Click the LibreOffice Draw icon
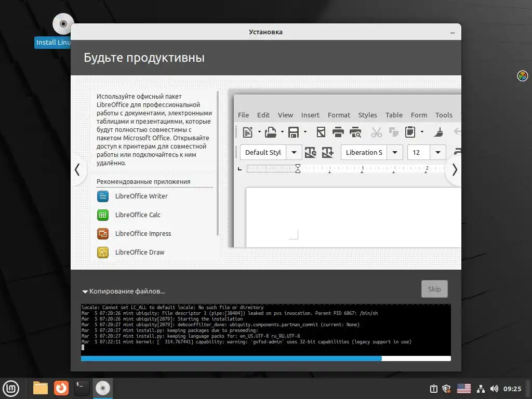This screenshot has height=399, width=532. click(x=103, y=252)
